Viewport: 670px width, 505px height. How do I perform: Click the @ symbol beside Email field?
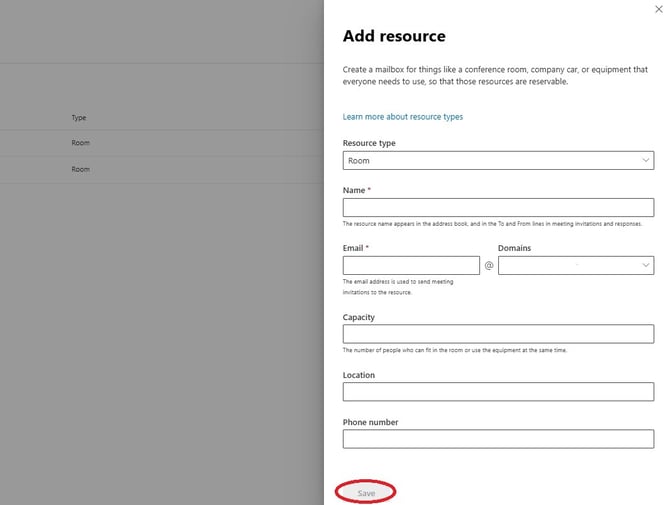pos(489,266)
